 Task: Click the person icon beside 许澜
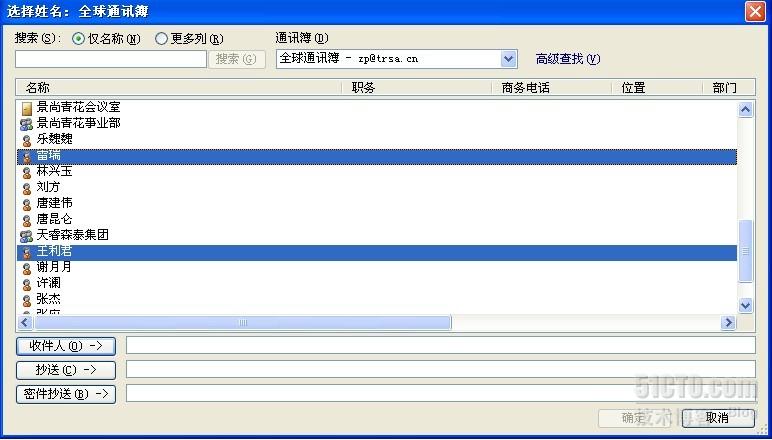tap(27, 284)
